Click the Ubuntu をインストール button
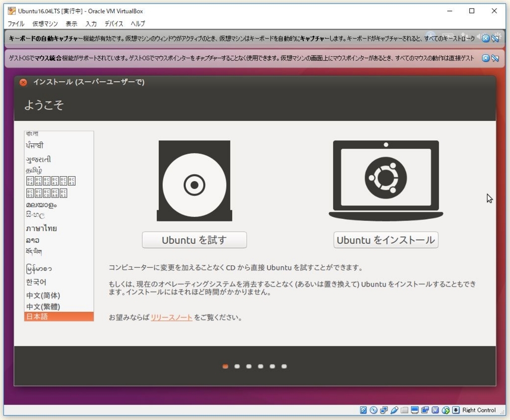The image size is (510, 420). (x=386, y=240)
